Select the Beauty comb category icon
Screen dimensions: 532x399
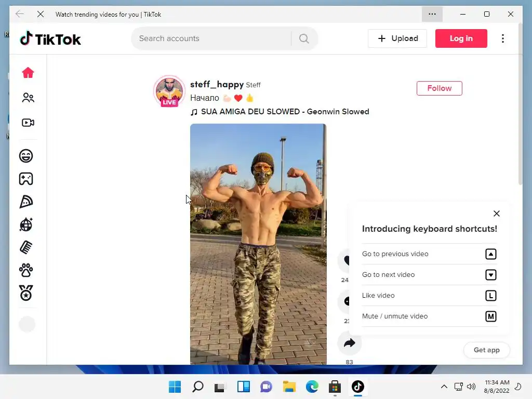pos(26,247)
